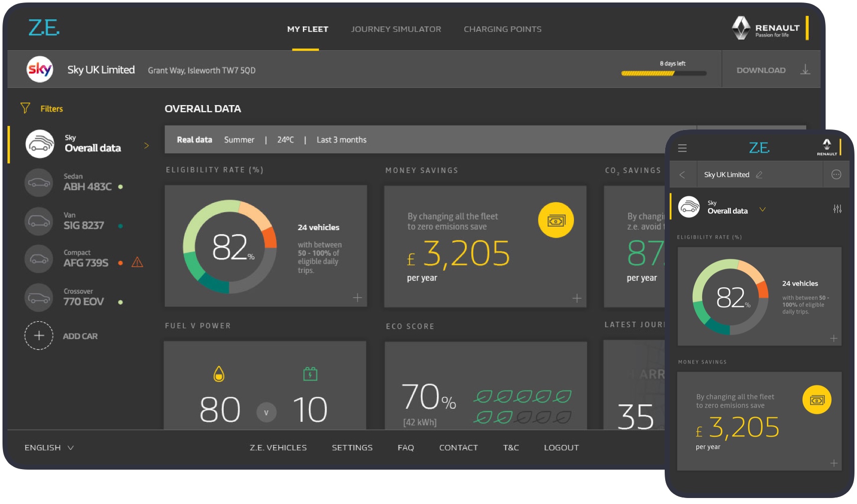Expand the mobile Overall data chevron dropdown
The image size is (857, 504).
(x=762, y=209)
